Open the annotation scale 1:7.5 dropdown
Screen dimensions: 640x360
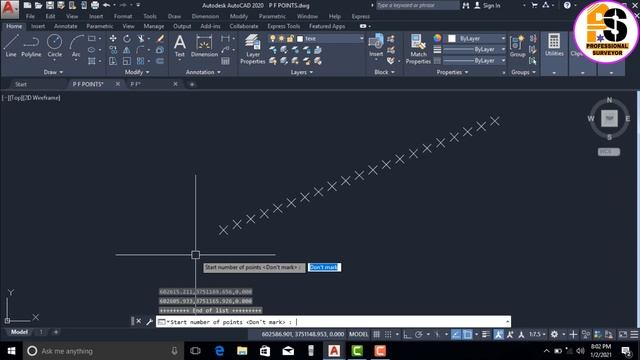[x=537, y=334]
